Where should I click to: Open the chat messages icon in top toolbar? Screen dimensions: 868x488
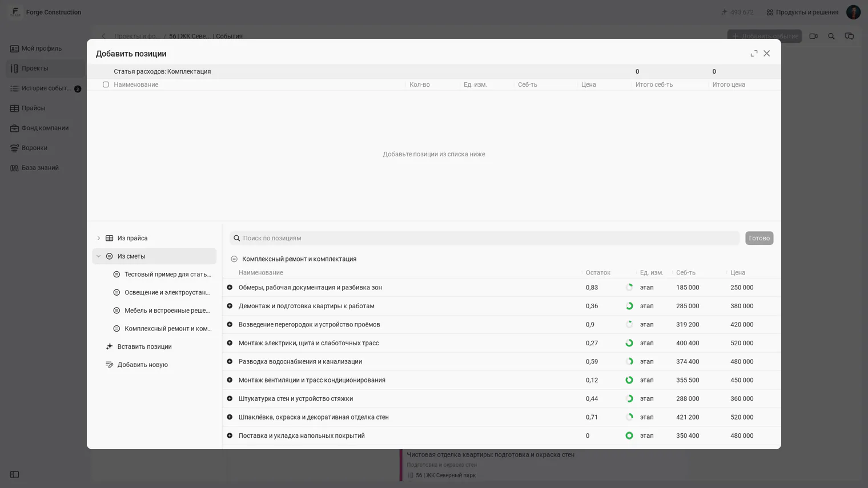(849, 36)
